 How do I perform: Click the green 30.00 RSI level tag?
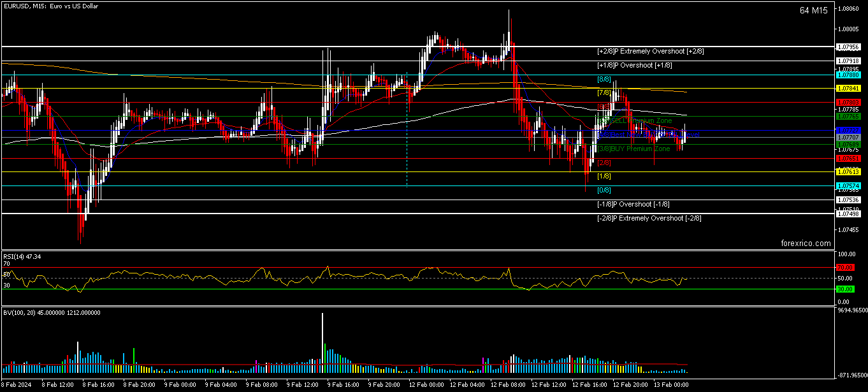(846, 289)
